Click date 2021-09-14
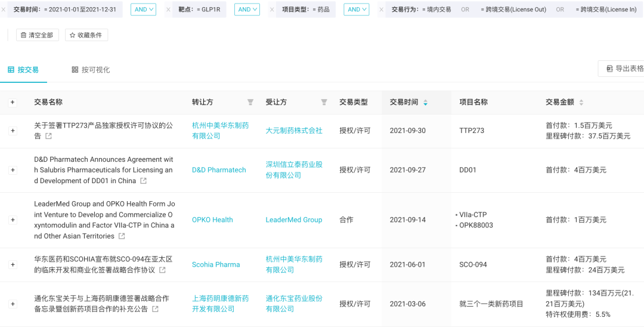This screenshot has width=644, height=327. coord(408,220)
